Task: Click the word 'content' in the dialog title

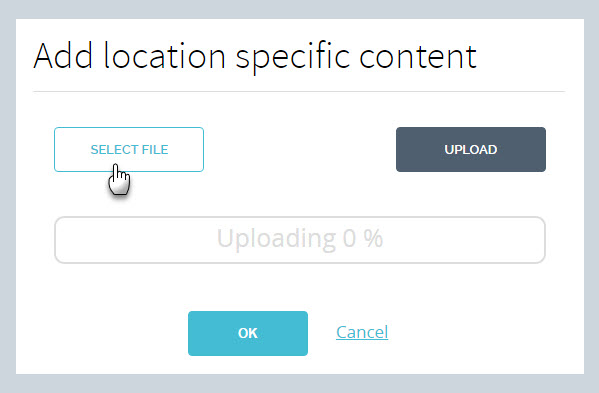Action: [418, 57]
